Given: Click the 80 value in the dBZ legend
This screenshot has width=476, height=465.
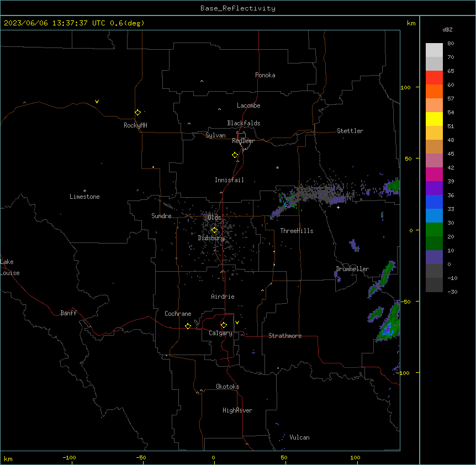Looking at the screenshot, I should tap(451, 44).
